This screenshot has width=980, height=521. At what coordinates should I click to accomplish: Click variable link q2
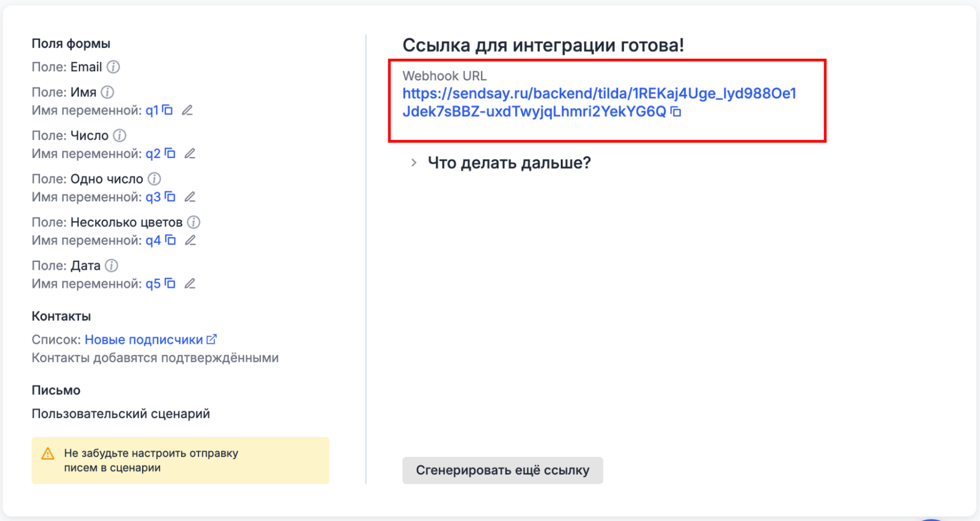click(153, 154)
